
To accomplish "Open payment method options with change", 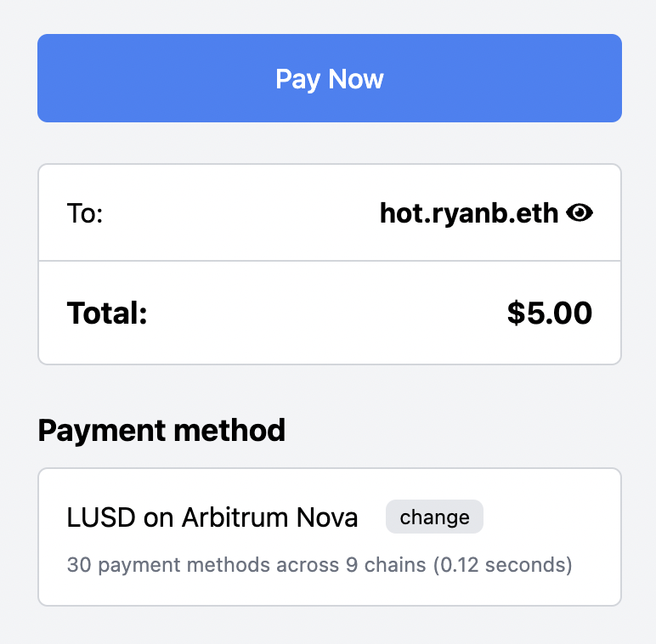I will (434, 517).
